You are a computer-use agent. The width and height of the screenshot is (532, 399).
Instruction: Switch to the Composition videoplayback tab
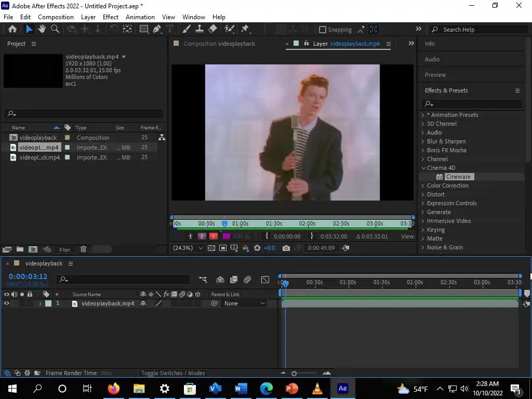(219, 44)
